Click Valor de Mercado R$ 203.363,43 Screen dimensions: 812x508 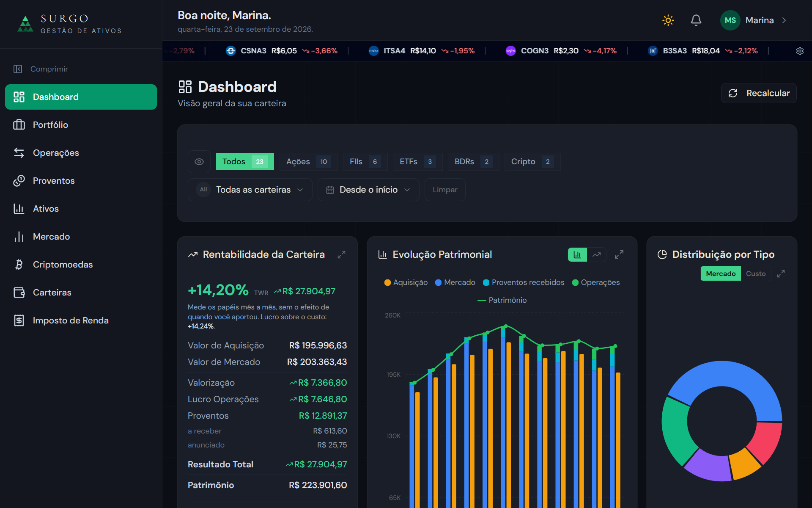pos(317,362)
